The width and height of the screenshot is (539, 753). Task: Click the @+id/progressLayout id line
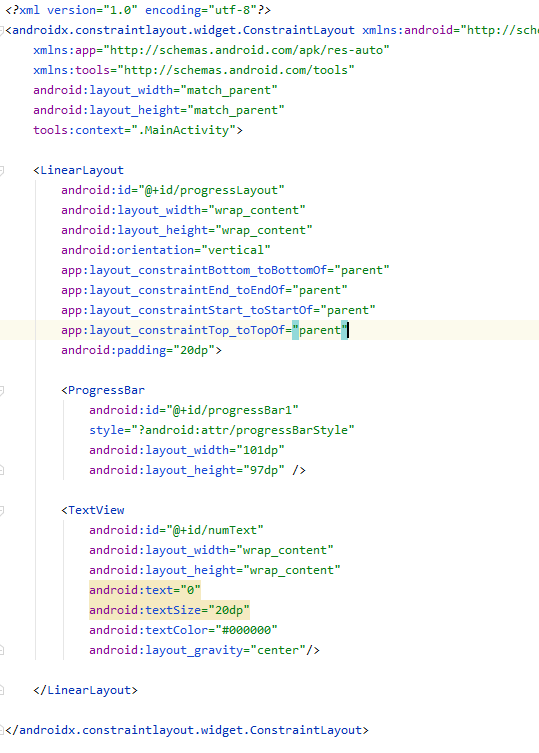172,190
